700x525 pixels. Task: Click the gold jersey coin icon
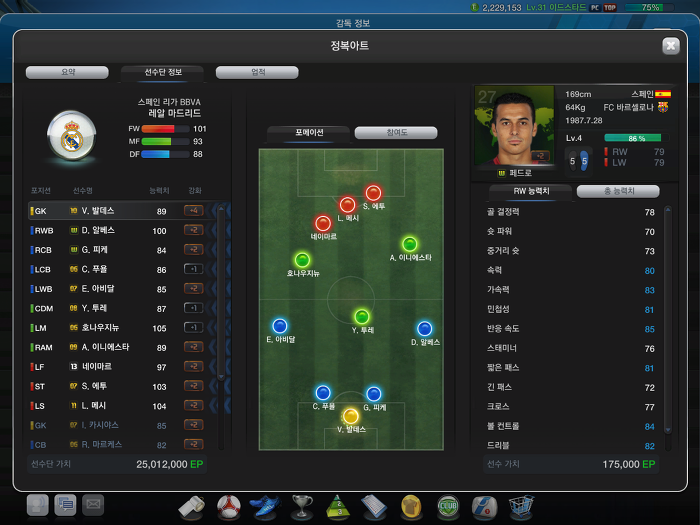coord(412,507)
